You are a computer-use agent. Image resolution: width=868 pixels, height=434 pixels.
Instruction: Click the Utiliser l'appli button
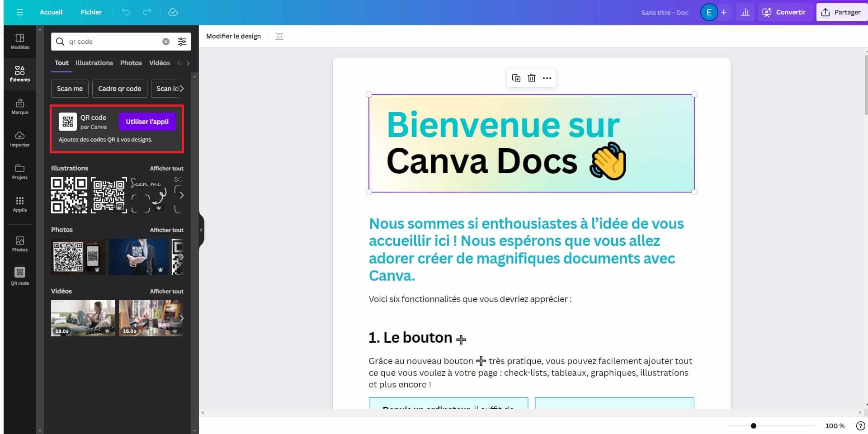point(147,121)
